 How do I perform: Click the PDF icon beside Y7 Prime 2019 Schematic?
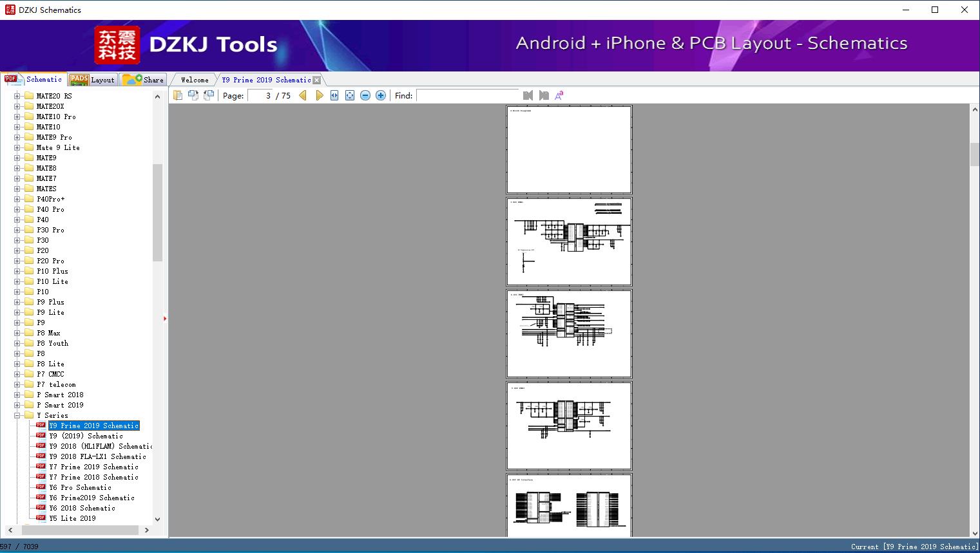tap(41, 467)
